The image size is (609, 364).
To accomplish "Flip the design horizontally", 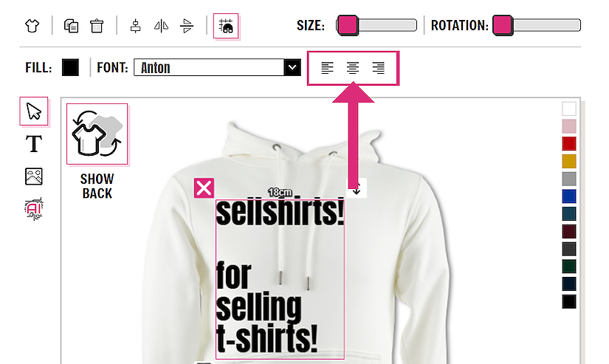I will 161,26.
